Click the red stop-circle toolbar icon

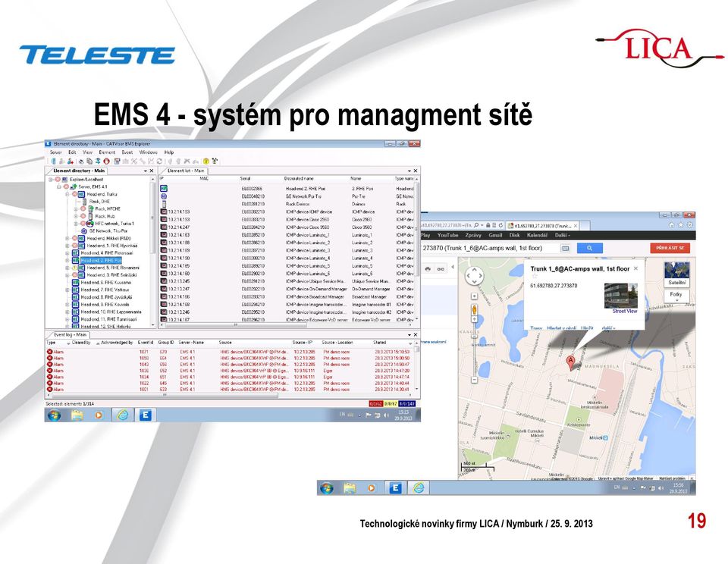106,161
